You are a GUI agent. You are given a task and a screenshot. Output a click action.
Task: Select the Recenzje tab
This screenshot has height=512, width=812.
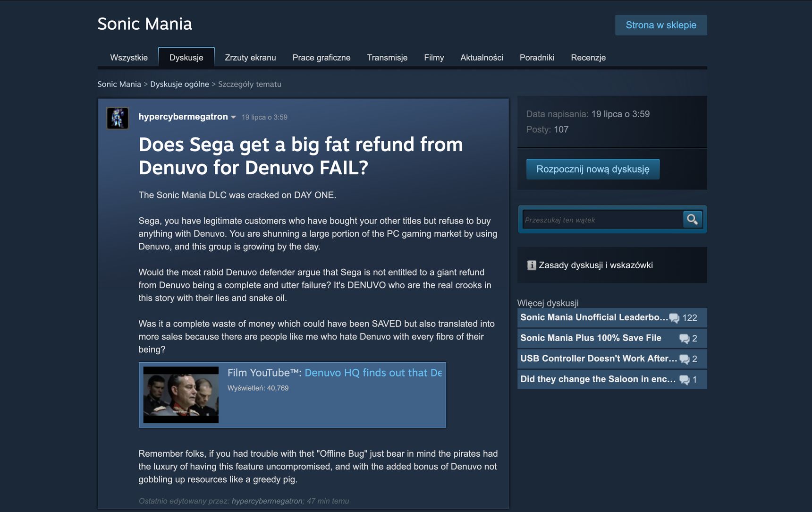588,58
